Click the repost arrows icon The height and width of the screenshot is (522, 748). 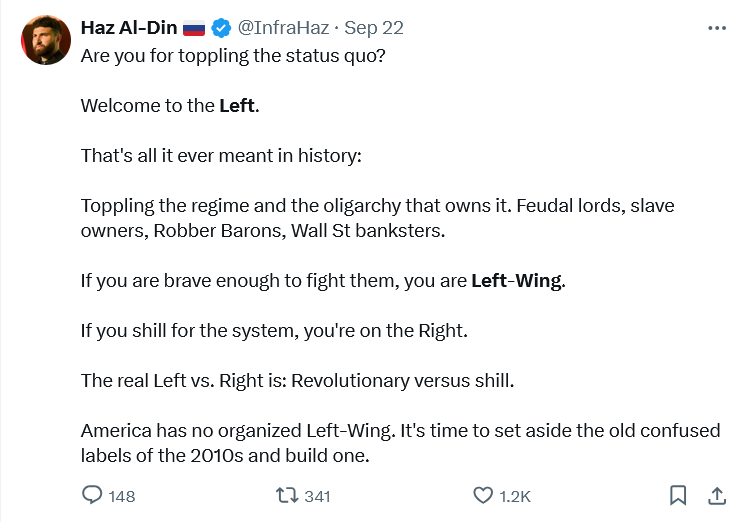tap(285, 495)
